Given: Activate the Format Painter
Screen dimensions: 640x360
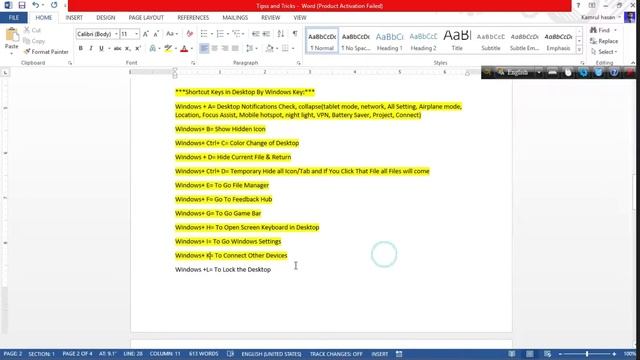Looking at the screenshot, I should tap(46, 52).
